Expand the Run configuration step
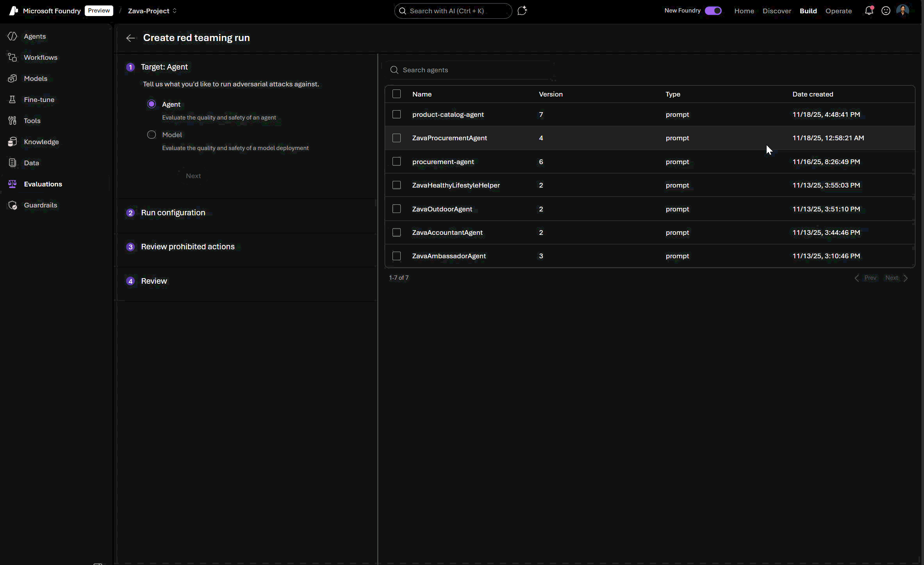The height and width of the screenshot is (565, 924). pyautogui.click(x=173, y=213)
